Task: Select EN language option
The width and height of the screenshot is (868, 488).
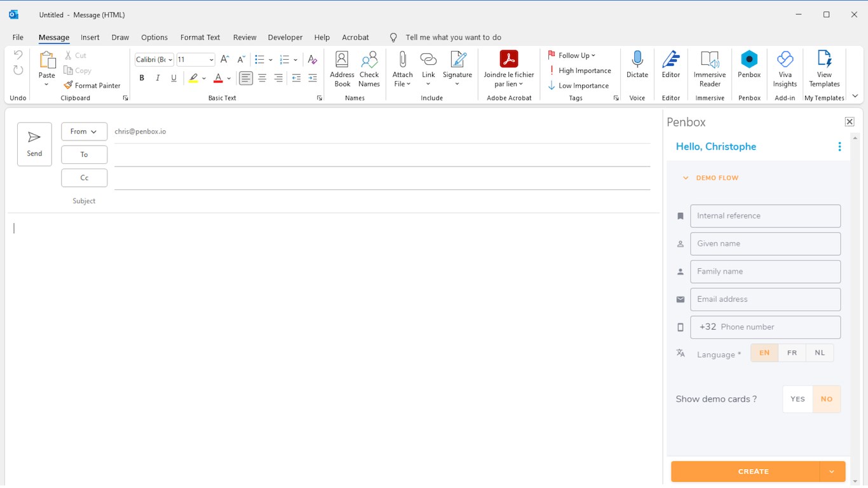Action: [764, 353]
